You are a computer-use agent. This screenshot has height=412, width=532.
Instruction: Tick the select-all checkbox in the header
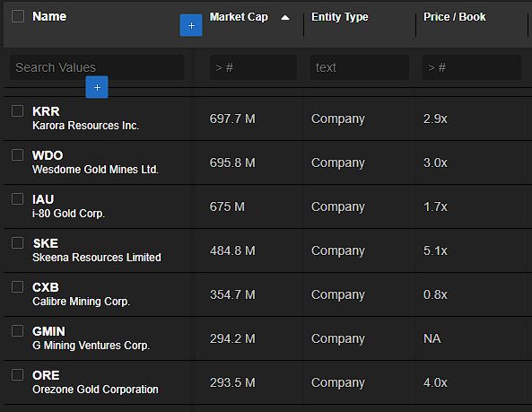pyautogui.click(x=18, y=16)
